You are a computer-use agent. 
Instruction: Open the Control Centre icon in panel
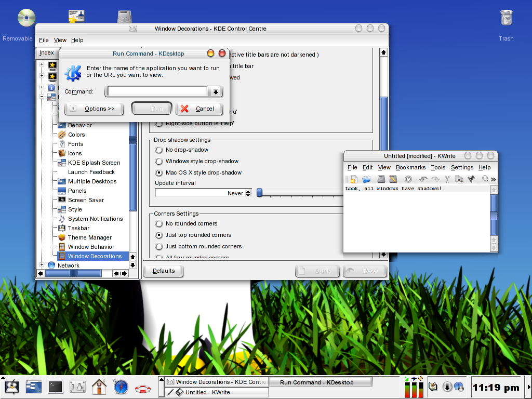click(x=77, y=387)
